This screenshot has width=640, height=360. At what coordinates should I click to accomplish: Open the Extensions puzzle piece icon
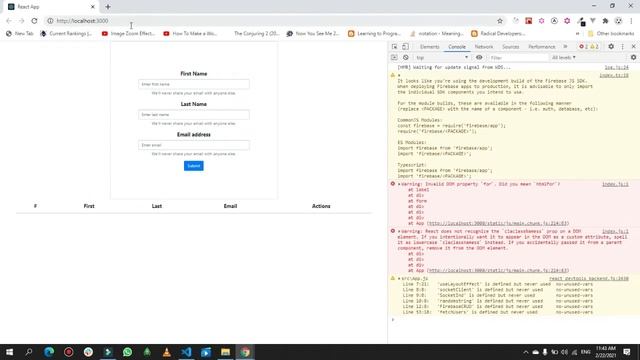click(605, 21)
